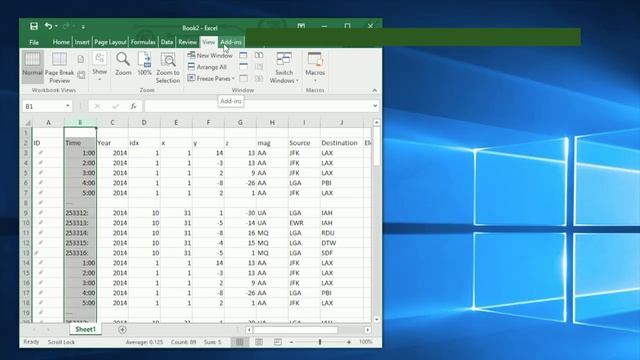Open the Switch Windows dropdown
Viewport: 640px width, 360px height.
click(284, 67)
